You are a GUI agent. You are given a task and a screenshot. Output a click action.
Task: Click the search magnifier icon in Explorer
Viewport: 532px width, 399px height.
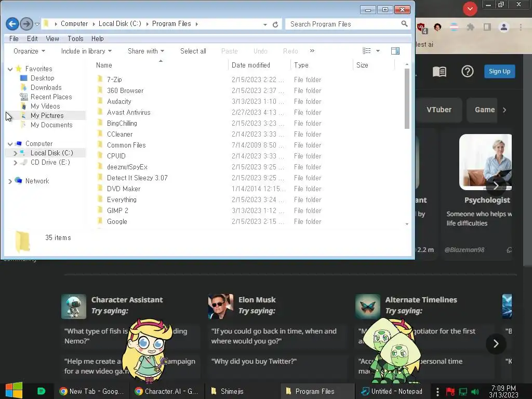point(404,24)
